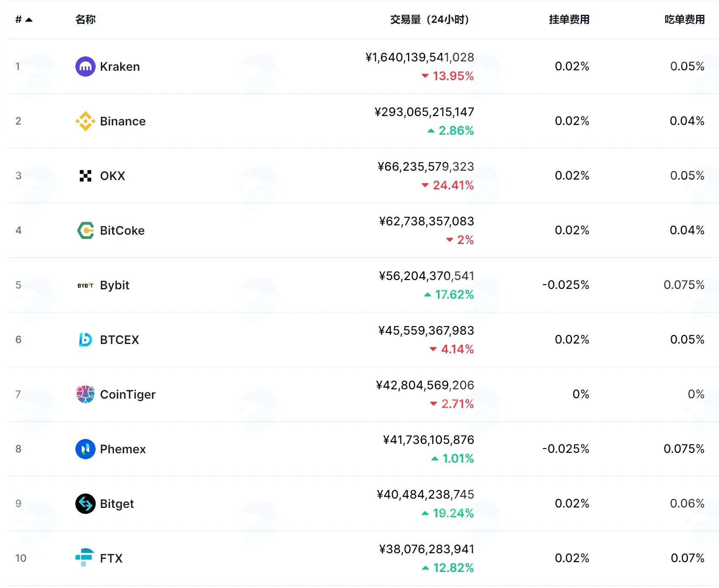The image size is (719, 588).
Task: Select the BitCoke logo icon
Action: [x=86, y=230]
